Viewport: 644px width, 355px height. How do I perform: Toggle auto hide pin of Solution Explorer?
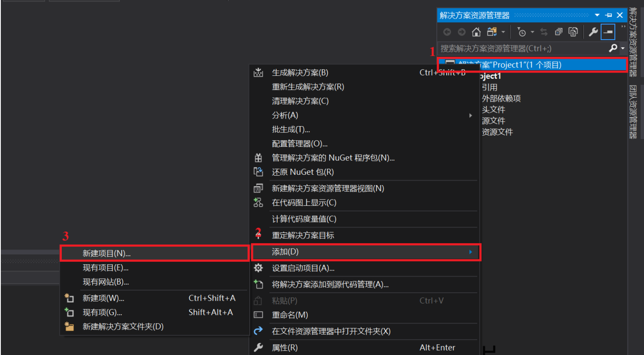coord(609,15)
